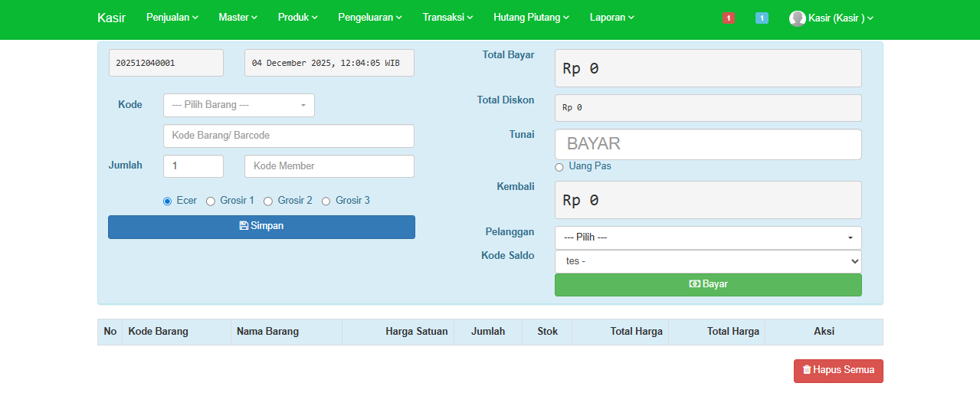The width and height of the screenshot is (980, 406).
Task: Select the Ecer price option
Action: (167, 201)
